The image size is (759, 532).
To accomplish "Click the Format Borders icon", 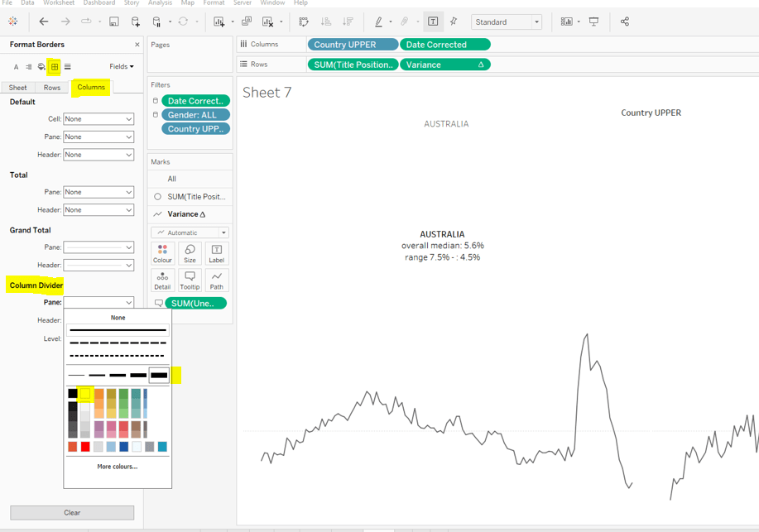I will click(55, 67).
